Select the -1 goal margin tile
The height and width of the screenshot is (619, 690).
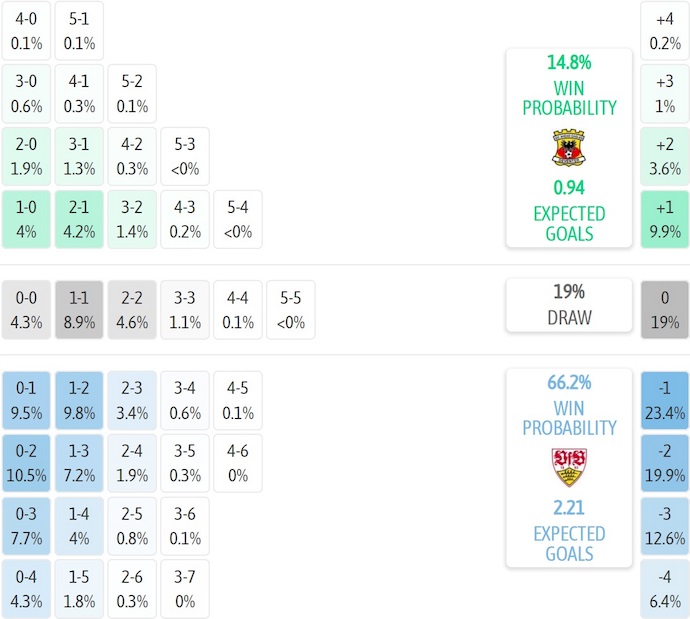pyautogui.click(x=665, y=400)
